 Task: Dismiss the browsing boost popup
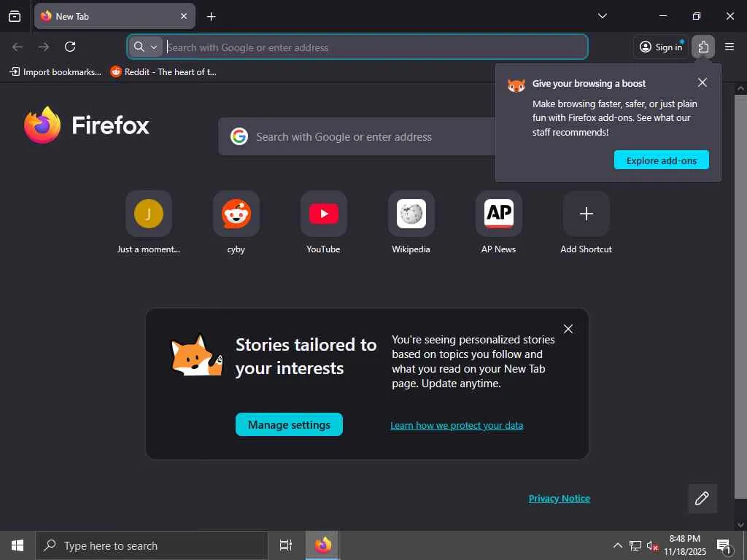click(x=703, y=82)
